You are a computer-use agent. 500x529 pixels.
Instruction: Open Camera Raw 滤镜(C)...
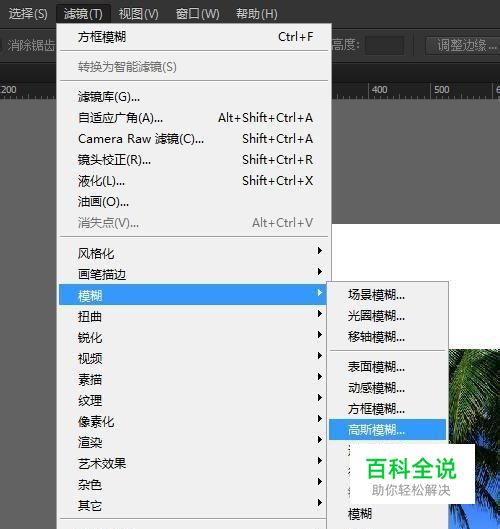click(194, 139)
